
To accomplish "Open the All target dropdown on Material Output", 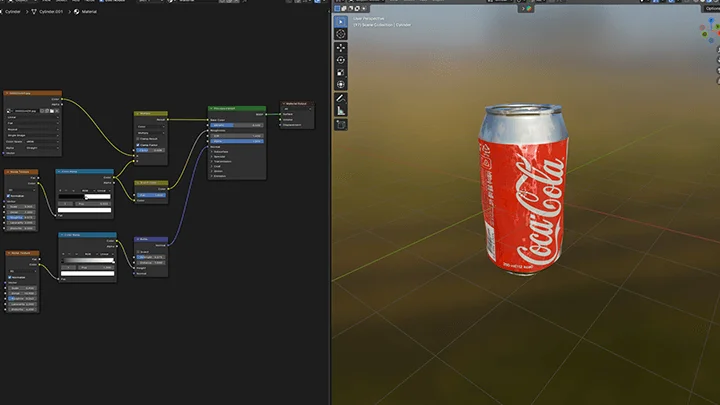I will pos(298,109).
